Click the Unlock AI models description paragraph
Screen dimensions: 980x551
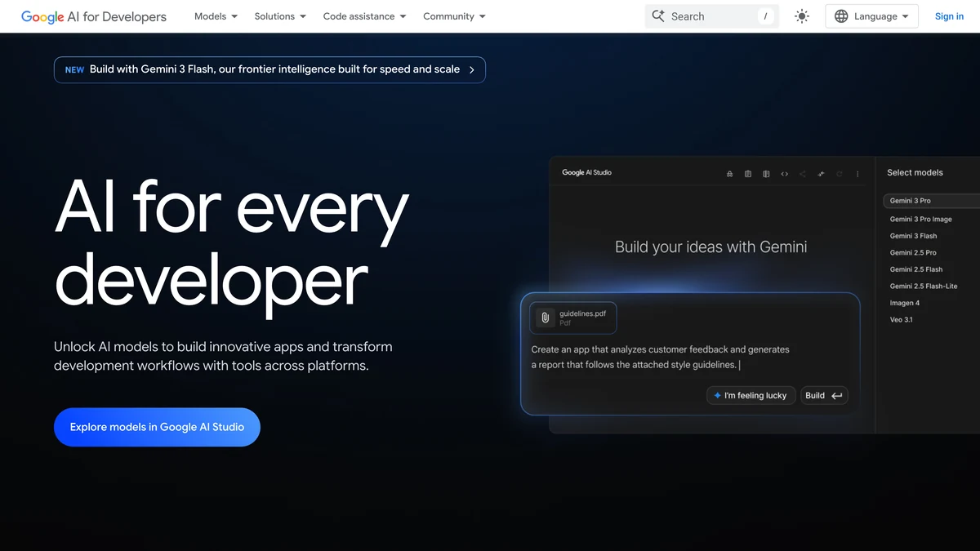coord(223,357)
